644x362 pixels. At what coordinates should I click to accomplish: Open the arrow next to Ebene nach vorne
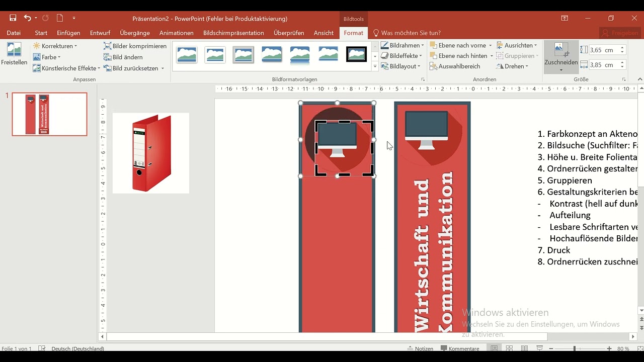pyautogui.click(x=490, y=45)
